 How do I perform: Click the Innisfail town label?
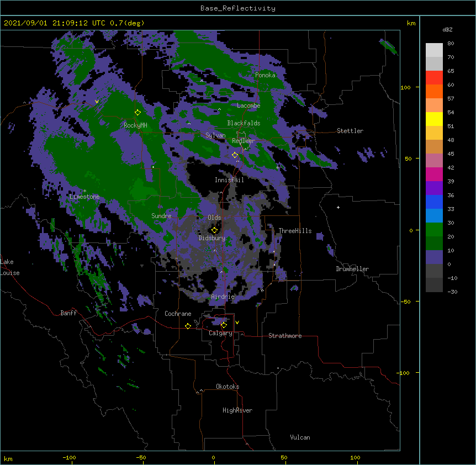click(229, 180)
